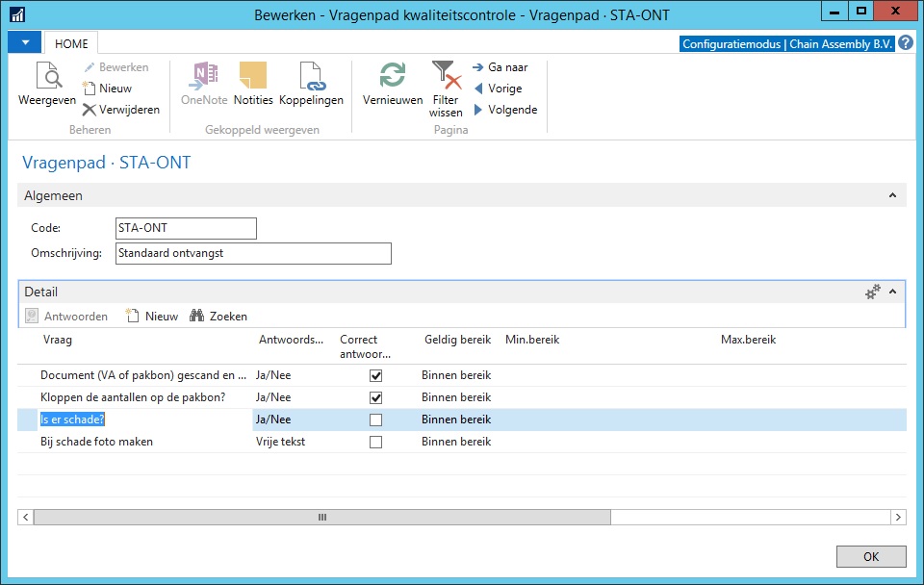Select question 'Document (VA of pakbon) gescand en ...'

tap(143, 375)
